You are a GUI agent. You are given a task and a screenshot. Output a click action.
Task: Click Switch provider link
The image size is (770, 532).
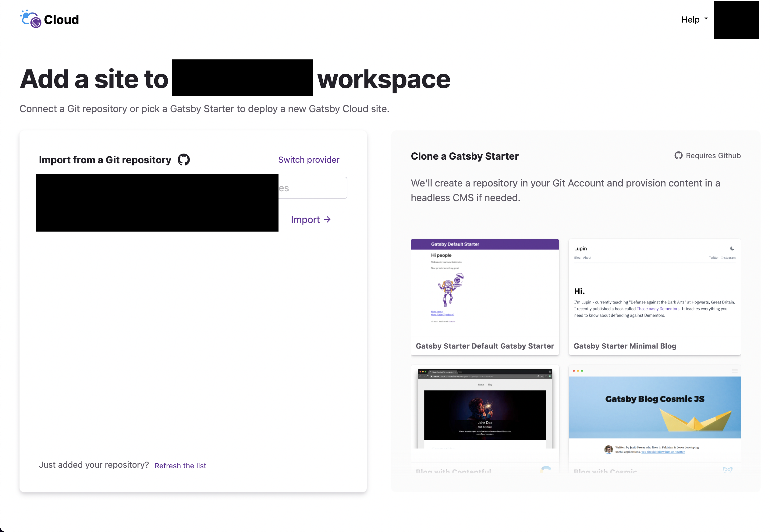[x=308, y=160]
